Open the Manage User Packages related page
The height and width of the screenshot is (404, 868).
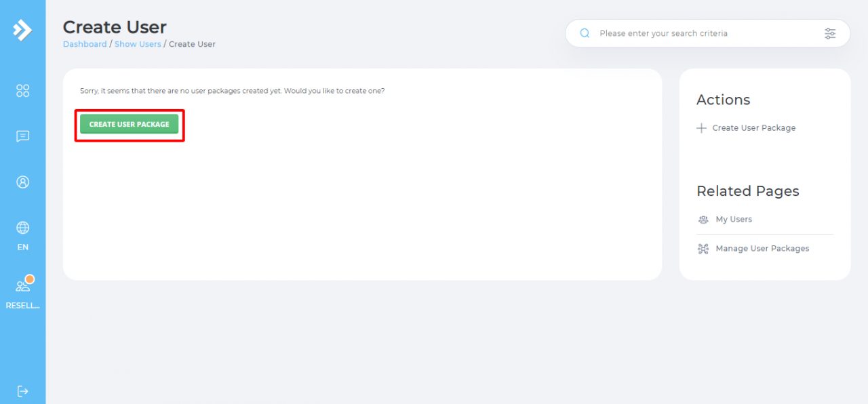coord(762,249)
